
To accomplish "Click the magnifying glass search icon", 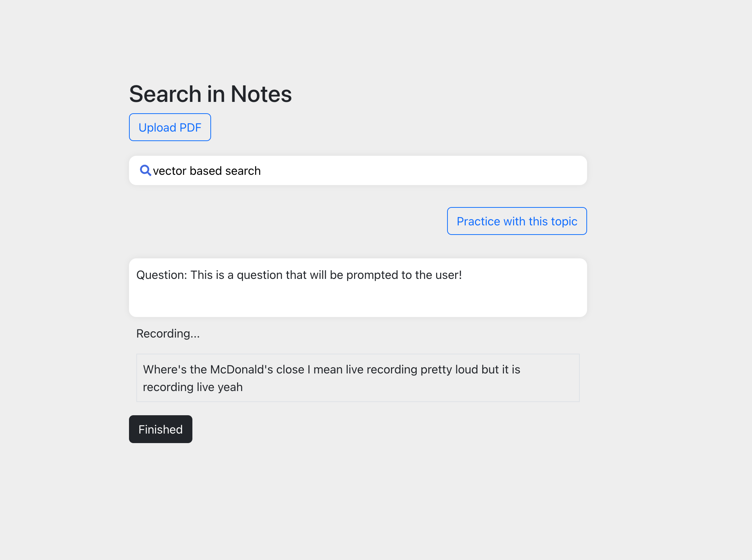I will [145, 170].
